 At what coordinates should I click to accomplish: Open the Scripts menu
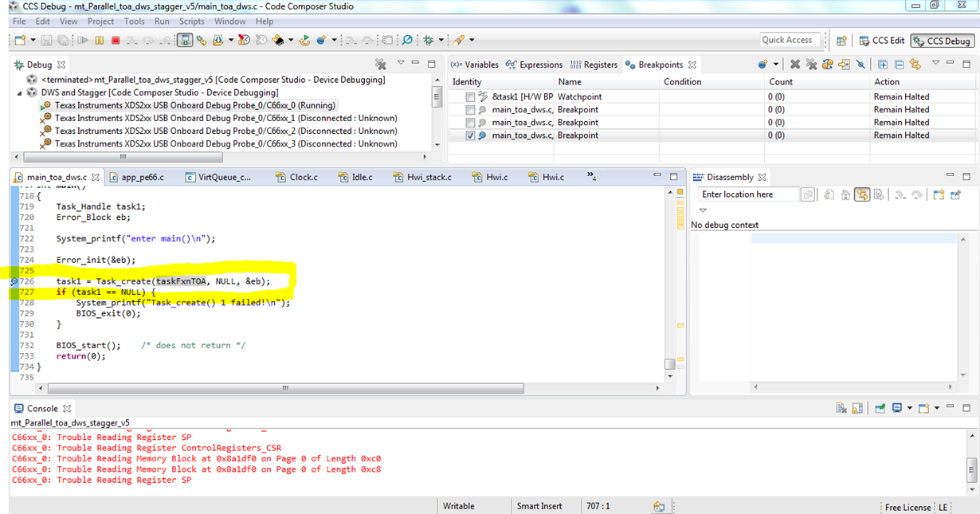(191, 22)
